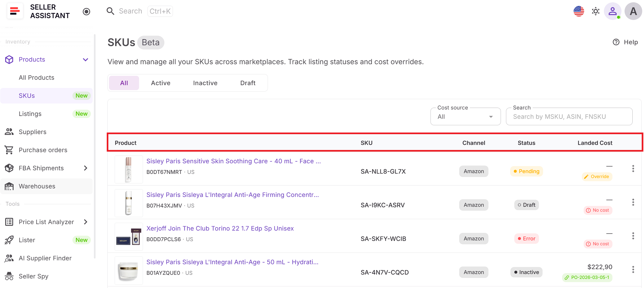Viewport: 644px width, 288px height.
Task: Click the Lister rocket icon
Action: (x=9, y=240)
